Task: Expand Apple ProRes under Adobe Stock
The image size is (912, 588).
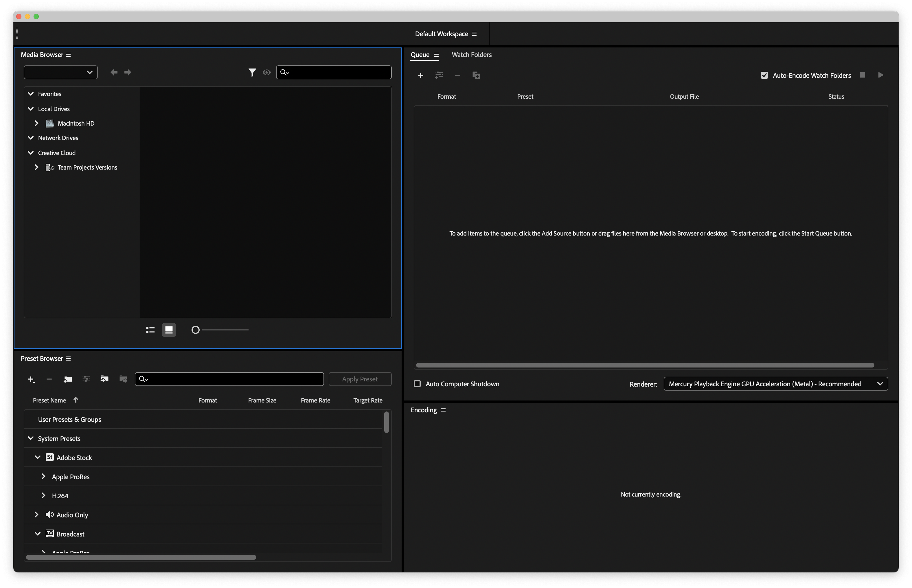Action: [x=43, y=477]
